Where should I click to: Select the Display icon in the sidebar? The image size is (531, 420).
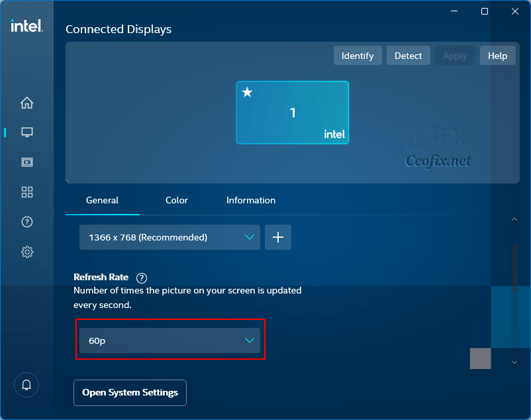coord(26,132)
